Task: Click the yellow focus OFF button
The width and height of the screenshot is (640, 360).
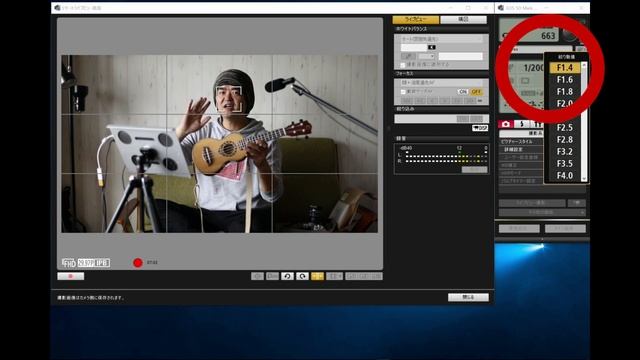Action: pos(476,92)
